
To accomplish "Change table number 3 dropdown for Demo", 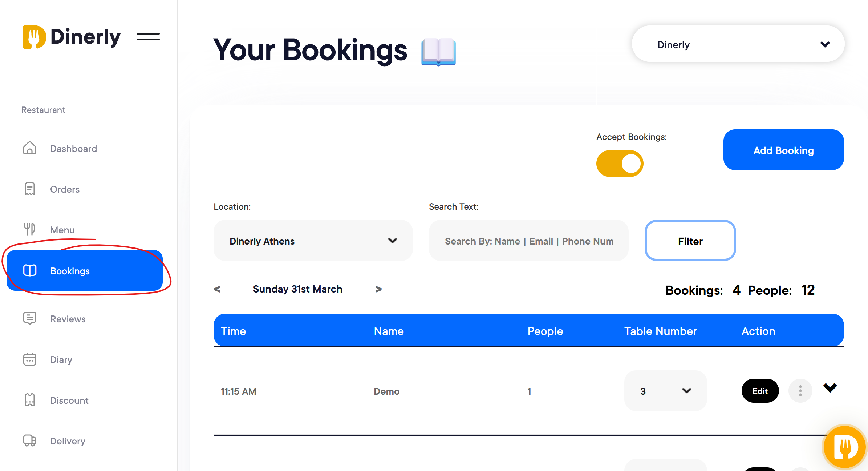I will coord(665,391).
